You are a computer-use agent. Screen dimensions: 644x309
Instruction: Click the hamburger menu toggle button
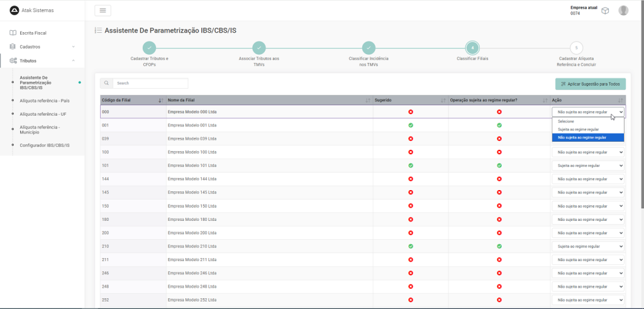coord(103,10)
